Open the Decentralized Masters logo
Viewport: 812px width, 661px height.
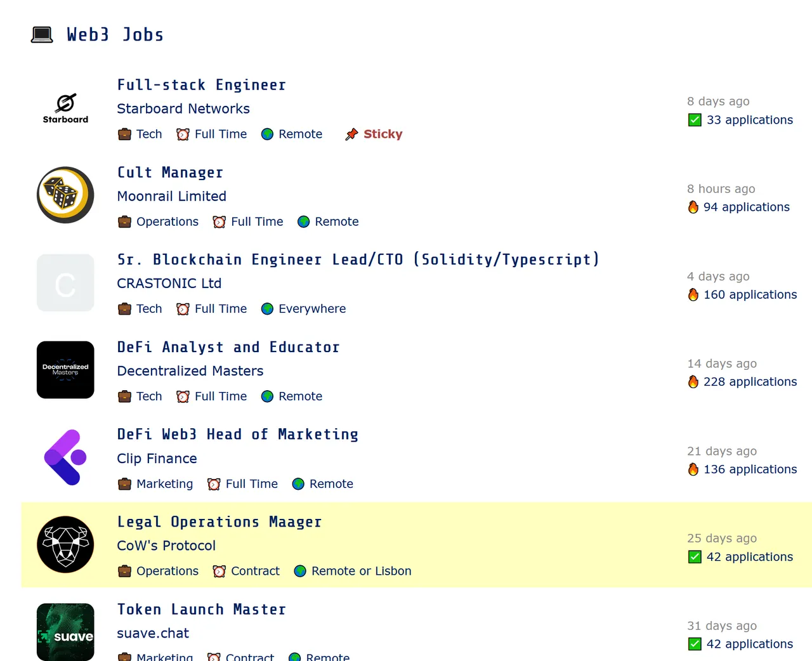tap(65, 370)
